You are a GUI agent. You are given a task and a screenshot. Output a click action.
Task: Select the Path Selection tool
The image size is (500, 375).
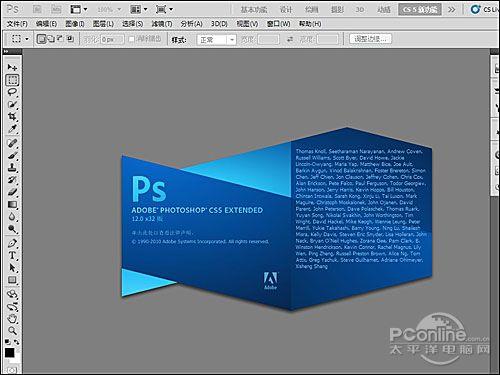pos(12,268)
